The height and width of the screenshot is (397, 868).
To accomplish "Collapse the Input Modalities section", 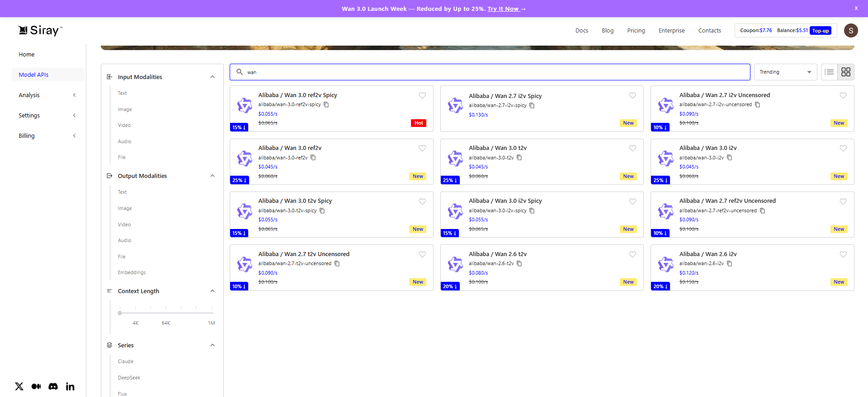I will pyautogui.click(x=212, y=77).
